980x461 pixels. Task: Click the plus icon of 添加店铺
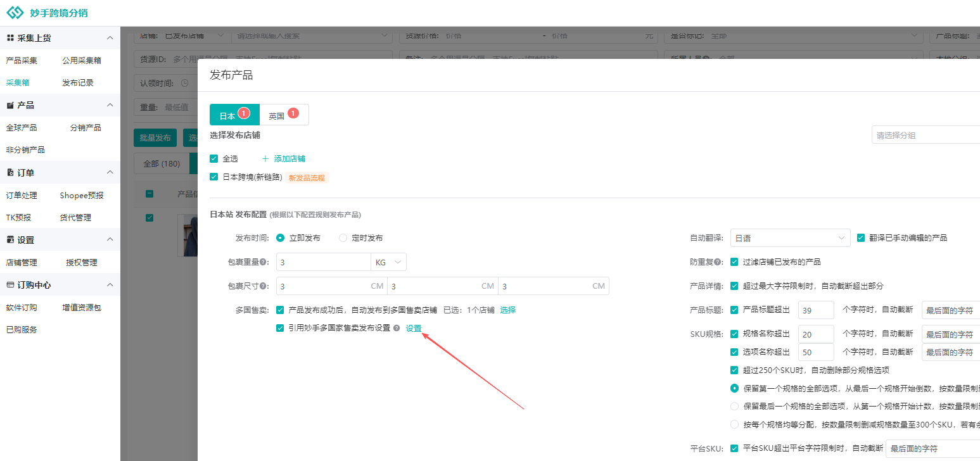[265, 159]
